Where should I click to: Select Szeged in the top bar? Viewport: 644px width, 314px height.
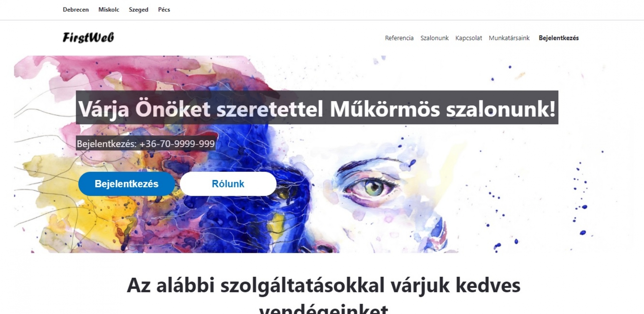[x=139, y=10]
